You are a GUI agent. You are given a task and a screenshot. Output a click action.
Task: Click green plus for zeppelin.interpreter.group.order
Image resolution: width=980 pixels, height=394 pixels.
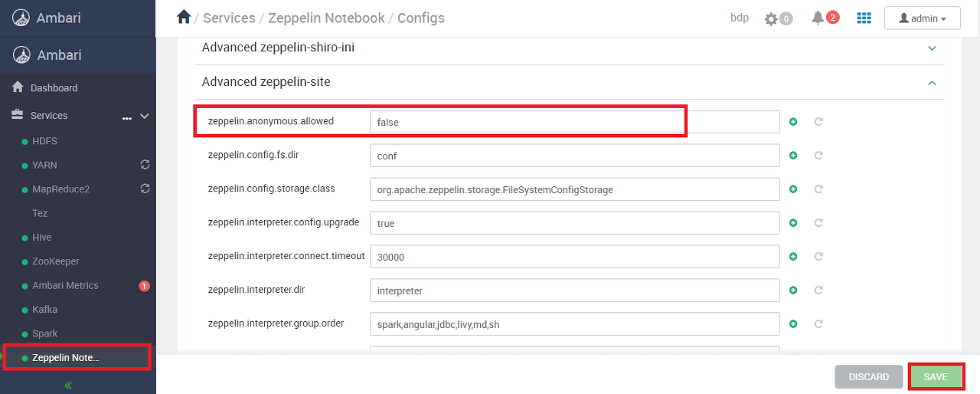(793, 324)
